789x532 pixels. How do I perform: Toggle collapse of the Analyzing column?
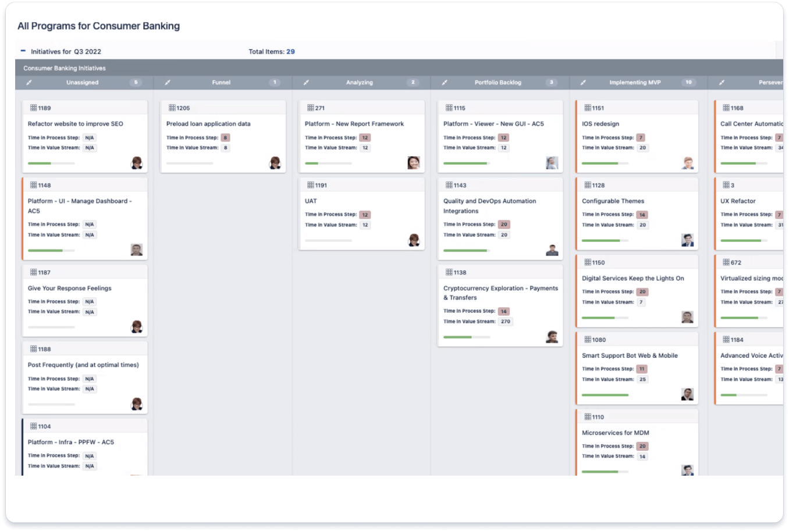click(x=305, y=83)
